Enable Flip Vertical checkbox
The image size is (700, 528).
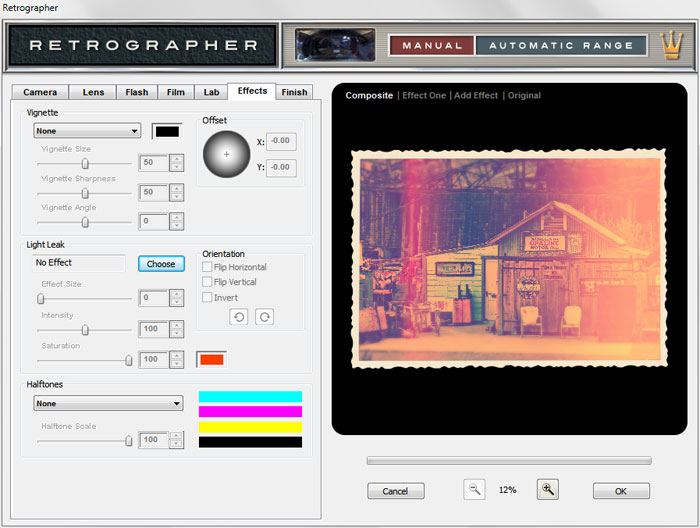(207, 282)
